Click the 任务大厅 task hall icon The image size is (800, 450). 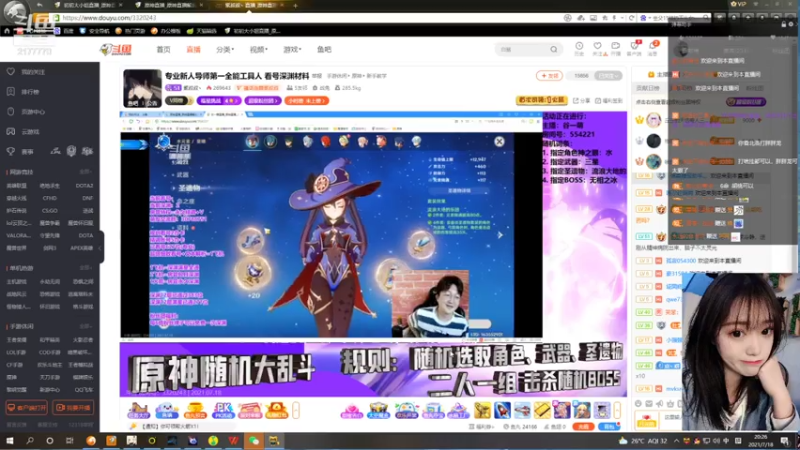(x=138, y=410)
